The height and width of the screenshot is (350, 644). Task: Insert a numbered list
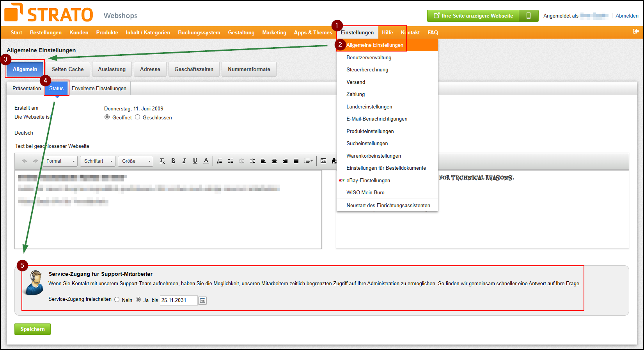[220, 161]
